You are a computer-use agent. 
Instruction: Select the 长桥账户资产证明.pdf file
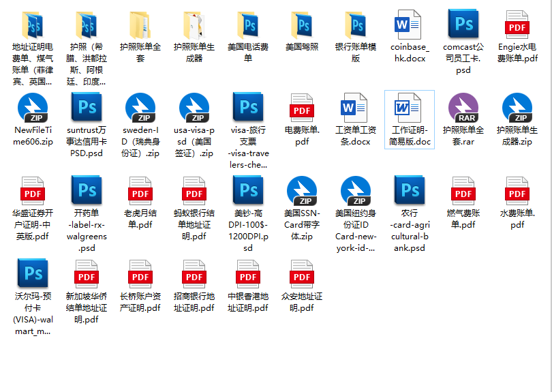click(x=140, y=275)
